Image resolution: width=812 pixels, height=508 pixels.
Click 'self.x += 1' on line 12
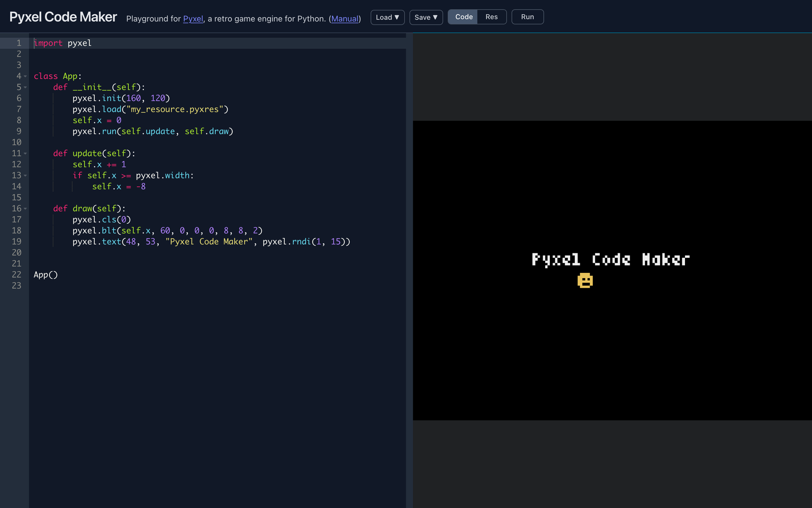coord(99,164)
